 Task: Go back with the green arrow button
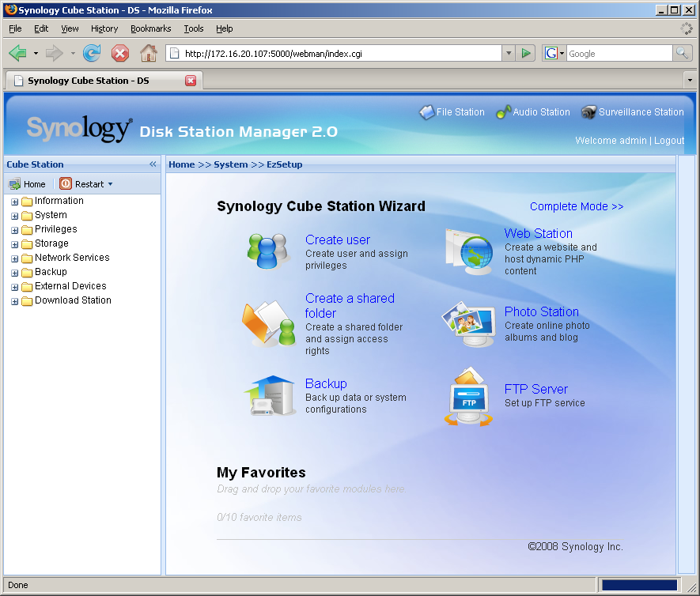click(x=18, y=54)
